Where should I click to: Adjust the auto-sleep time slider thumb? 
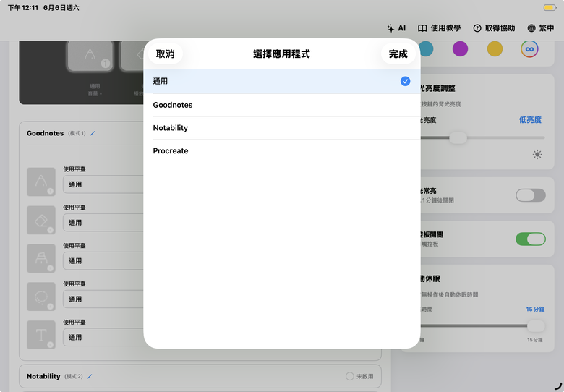(536, 326)
